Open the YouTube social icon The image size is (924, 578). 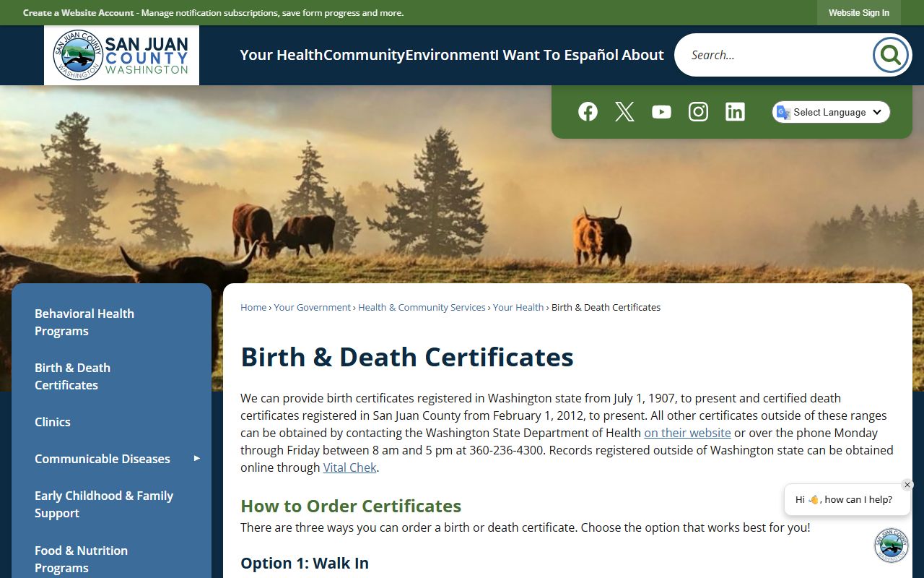coord(661,111)
